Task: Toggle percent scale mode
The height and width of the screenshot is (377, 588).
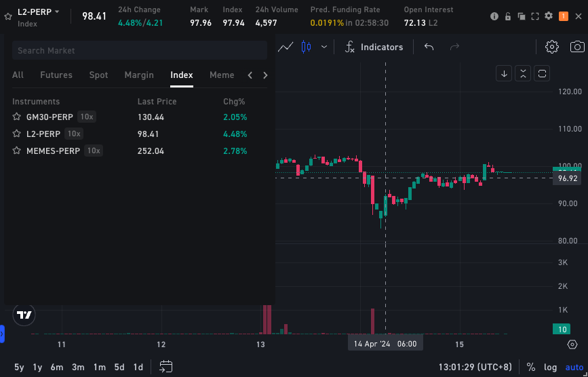Action: tap(530, 368)
